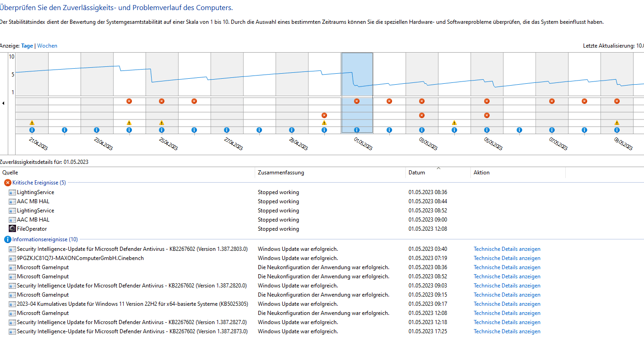Viewport: 644px width, 363px height.
Task: Select the red error icon on 01.05.2023
Action: [357, 101]
